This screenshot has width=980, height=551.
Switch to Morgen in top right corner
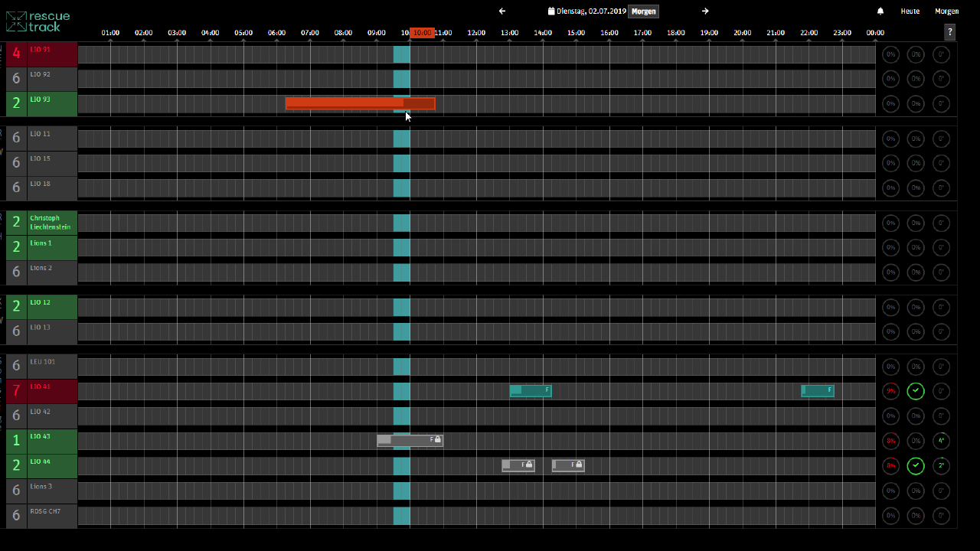(x=946, y=11)
